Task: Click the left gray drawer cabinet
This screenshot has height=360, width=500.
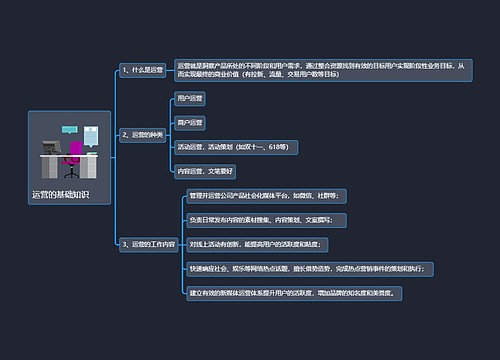Action: [49, 167]
